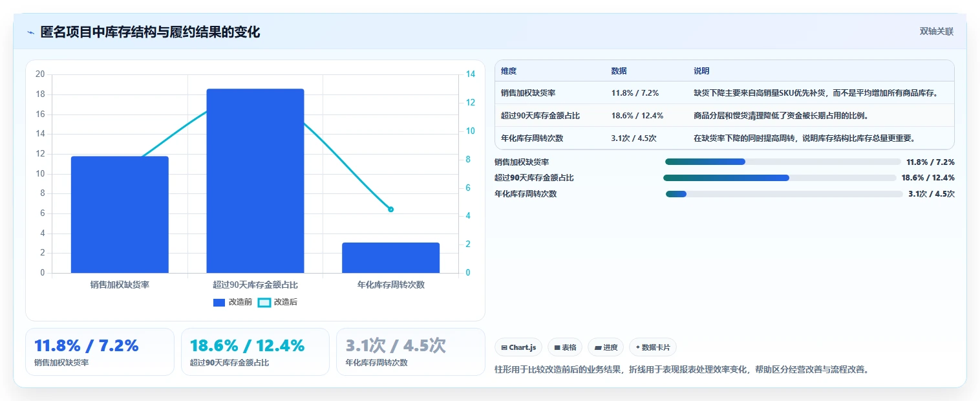The width and height of the screenshot is (980, 401).
Task: Click progress value 3.1次 / 4.5次 at right
Action: [x=932, y=194]
